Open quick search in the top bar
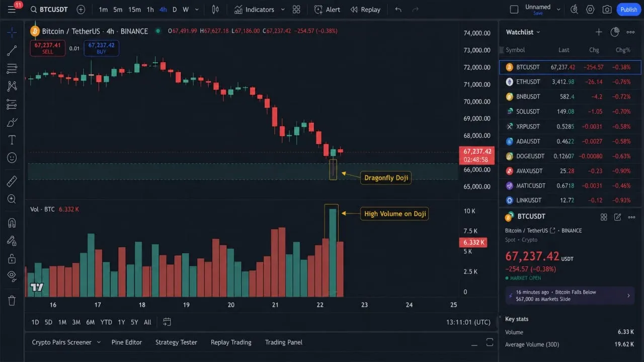 coord(574,10)
